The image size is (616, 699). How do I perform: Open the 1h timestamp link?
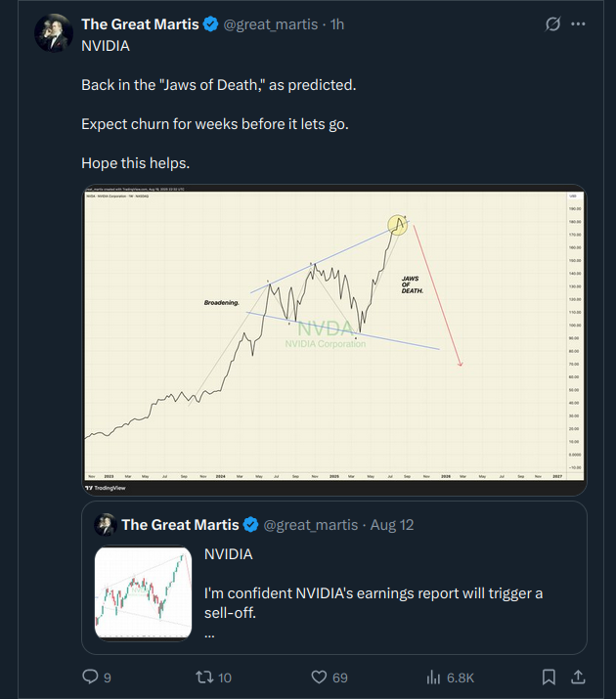[337, 24]
